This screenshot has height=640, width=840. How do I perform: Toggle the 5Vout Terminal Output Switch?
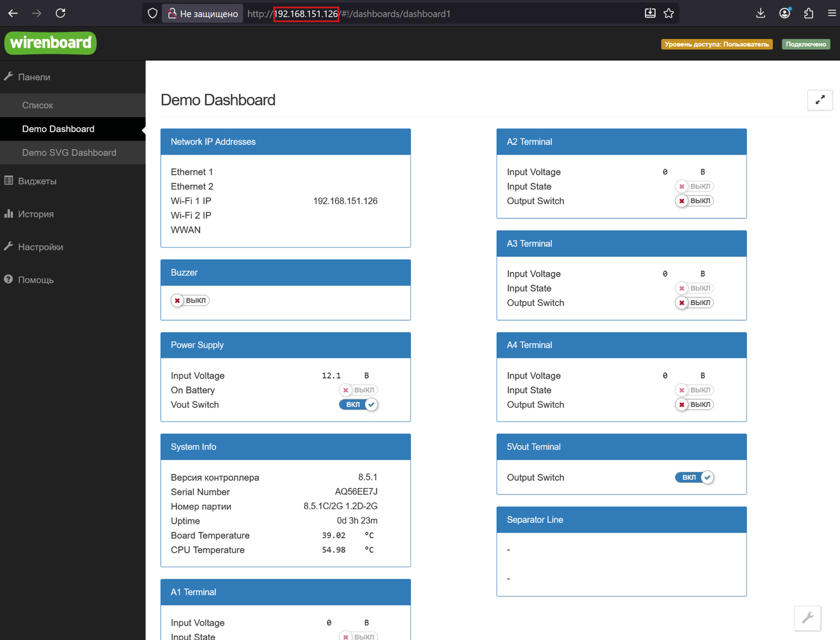pyautogui.click(x=694, y=478)
